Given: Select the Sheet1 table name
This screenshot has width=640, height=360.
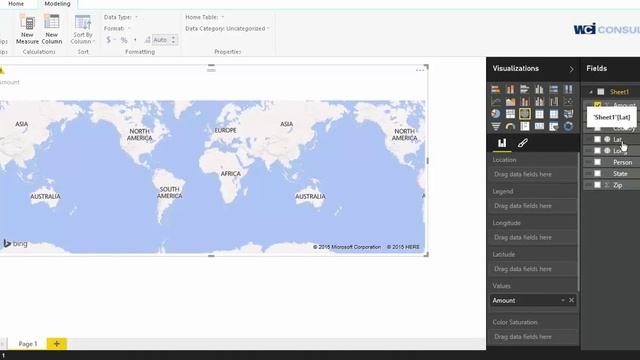Looking at the screenshot, I should pyautogui.click(x=619, y=92).
